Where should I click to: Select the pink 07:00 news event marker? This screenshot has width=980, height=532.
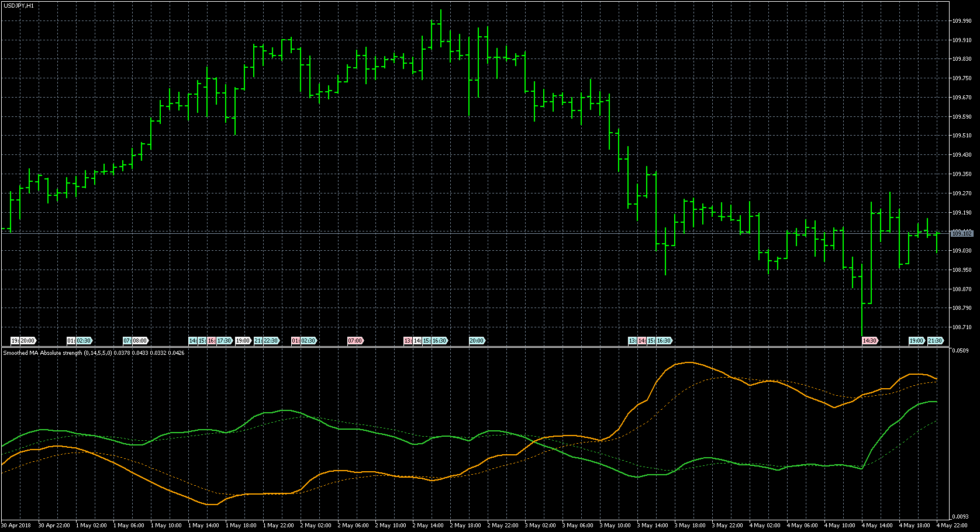[x=356, y=341]
